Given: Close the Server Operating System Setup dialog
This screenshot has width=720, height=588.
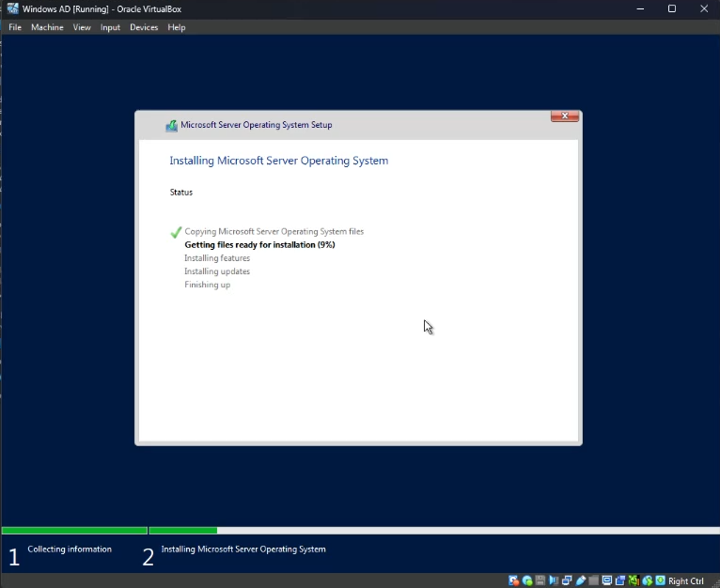Looking at the screenshot, I should (565, 116).
